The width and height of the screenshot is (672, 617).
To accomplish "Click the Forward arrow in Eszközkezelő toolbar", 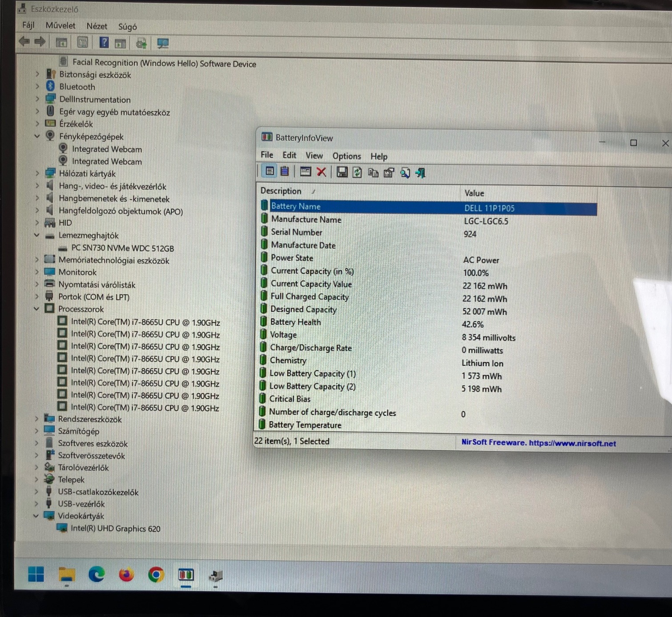I will coord(40,42).
